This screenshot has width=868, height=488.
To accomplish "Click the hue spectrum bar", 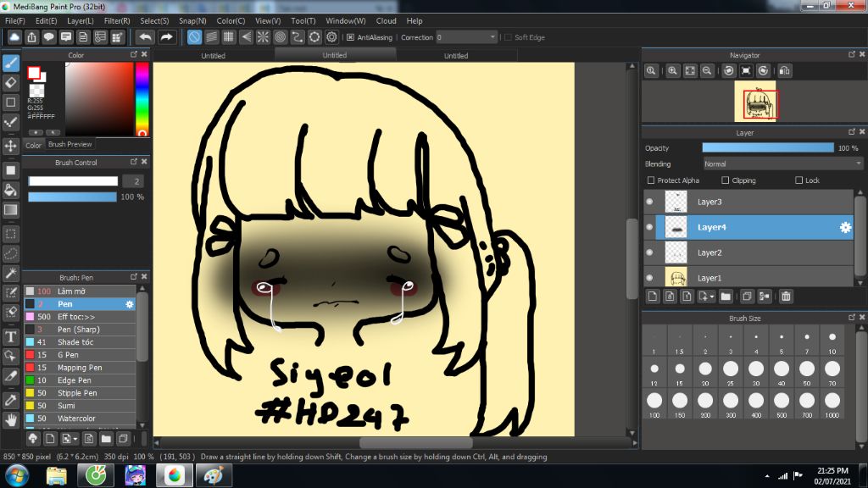I will (x=142, y=98).
